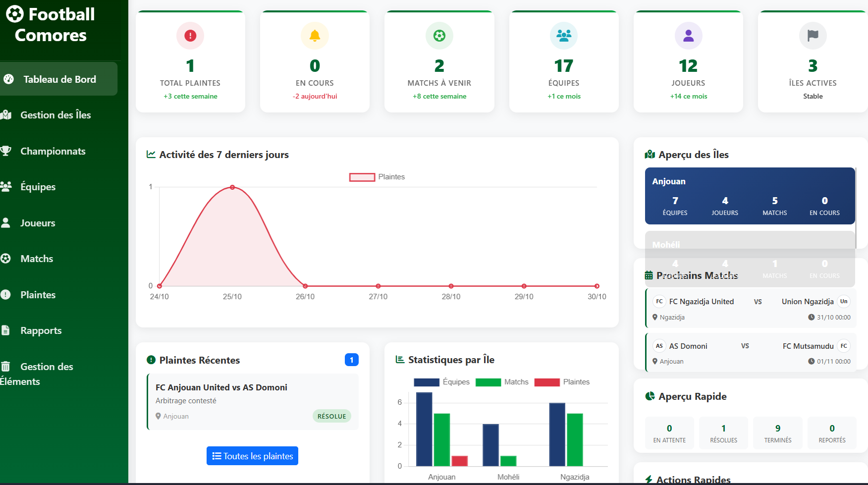Select the Anjouan island overview card

(x=750, y=196)
